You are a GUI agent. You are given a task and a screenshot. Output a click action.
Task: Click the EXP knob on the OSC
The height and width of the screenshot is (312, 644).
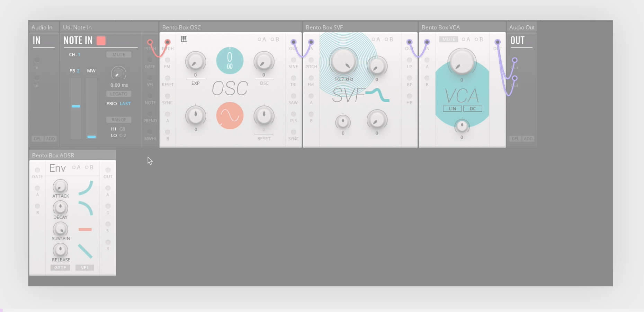point(195,61)
